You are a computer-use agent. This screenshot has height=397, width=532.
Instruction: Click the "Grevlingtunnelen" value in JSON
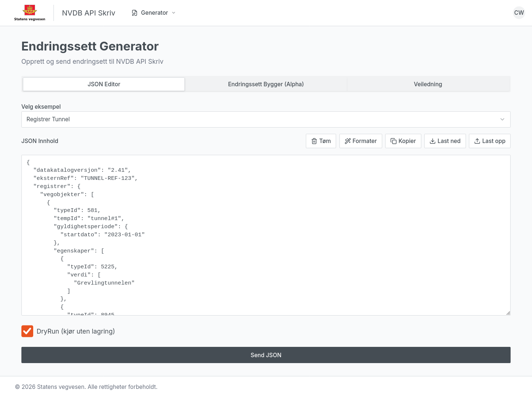pos(104,283)
